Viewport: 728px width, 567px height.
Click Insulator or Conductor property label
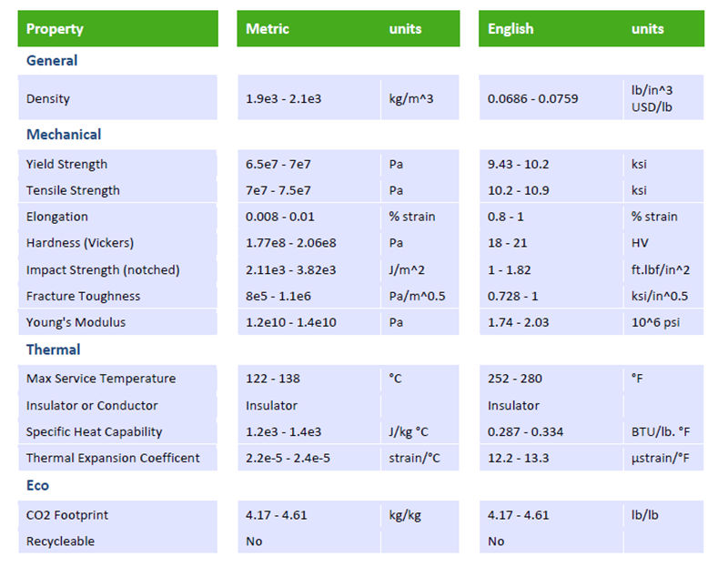click(92, 405)
